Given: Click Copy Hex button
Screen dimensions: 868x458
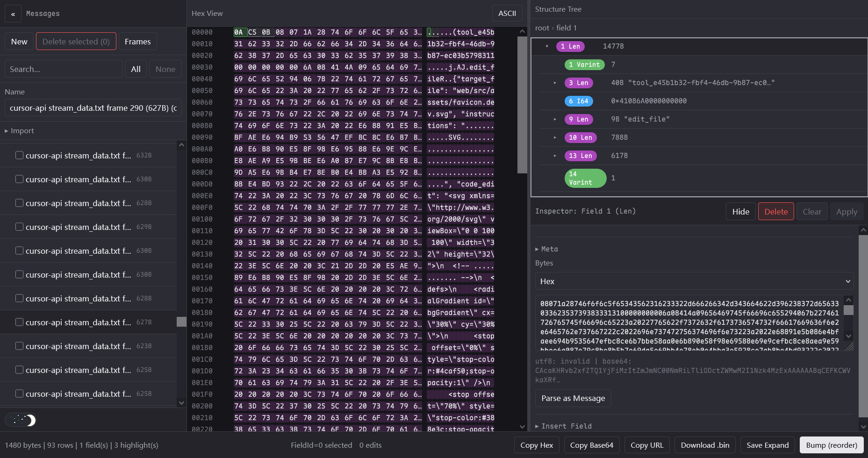Looking at the screenshot, I should click(x=537, y=445).
